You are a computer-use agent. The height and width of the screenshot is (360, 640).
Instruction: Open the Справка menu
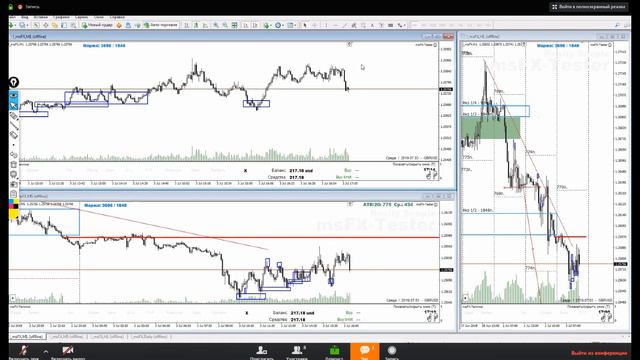(117, 17)
